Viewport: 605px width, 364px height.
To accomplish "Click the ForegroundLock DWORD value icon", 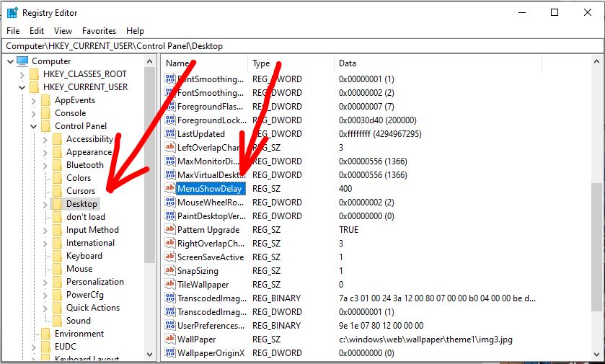I will click(x=169, y=120).
